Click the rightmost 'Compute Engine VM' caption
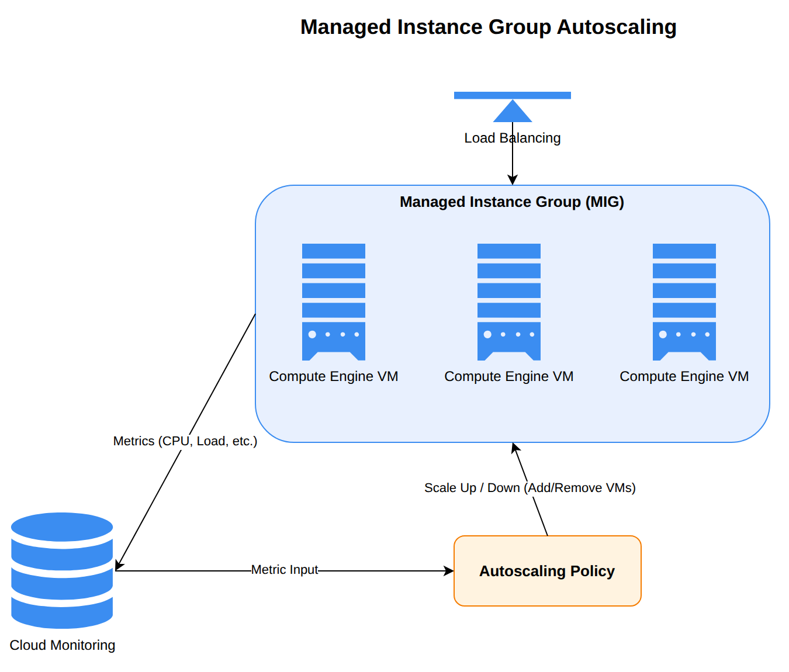The height and width of the screenshot is (672, 789). pos(684,376)
